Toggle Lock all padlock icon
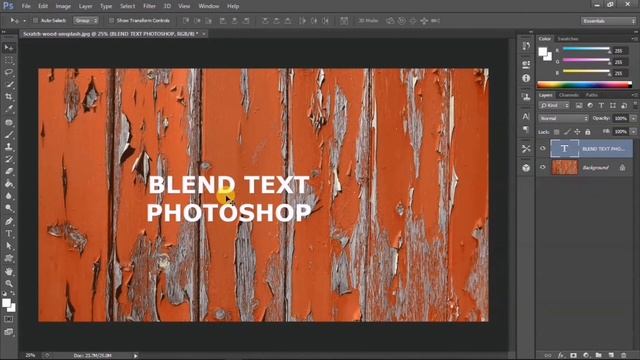This screenshot has height=360, width=640. coord(588,132)
